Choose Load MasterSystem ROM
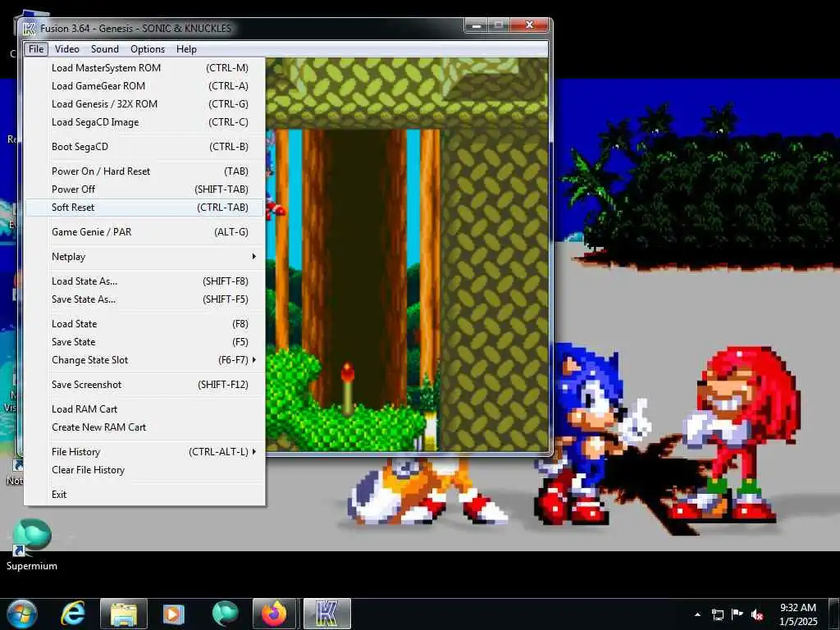840x630 pixels. [x=144, y=68]
